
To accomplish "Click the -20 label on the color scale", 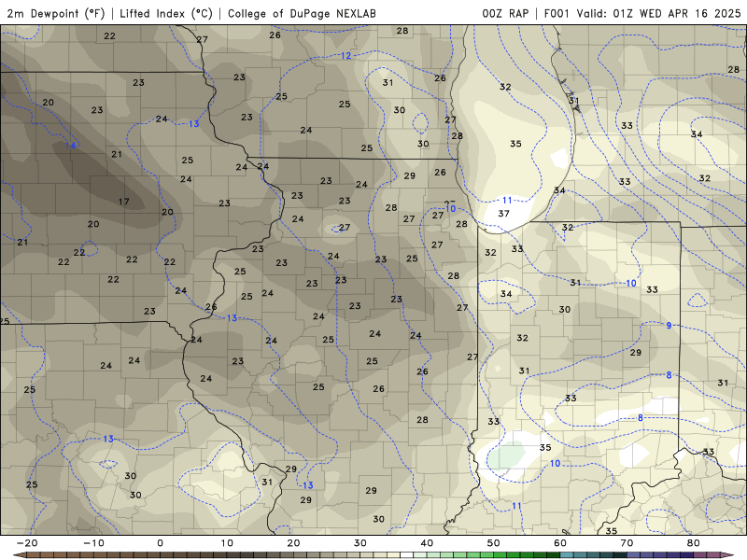I will pyautogui.click(x=27, y=543).
